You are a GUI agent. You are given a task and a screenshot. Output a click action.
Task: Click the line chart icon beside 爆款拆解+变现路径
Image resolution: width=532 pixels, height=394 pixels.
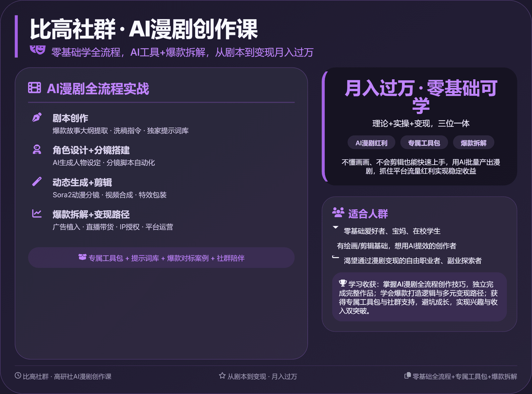37,213
